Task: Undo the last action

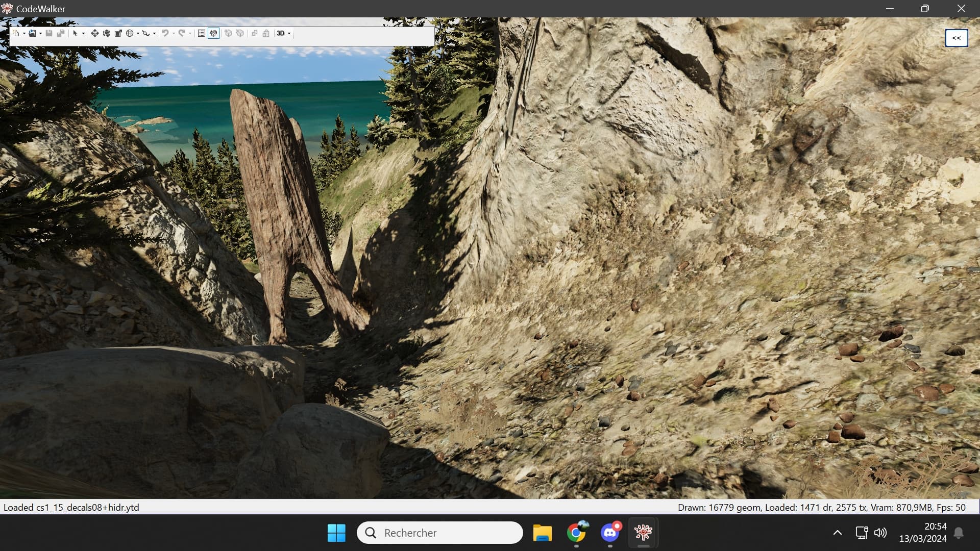Action: click(166, 34)
